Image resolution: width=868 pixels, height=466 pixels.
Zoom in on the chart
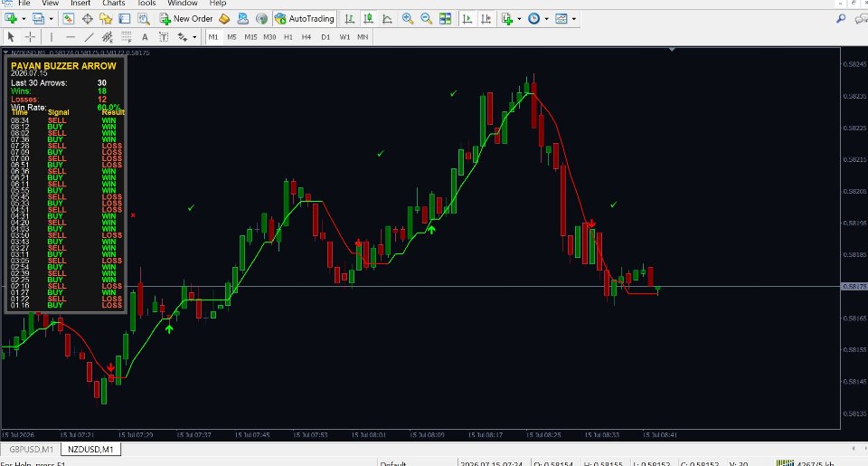(408, 18)
